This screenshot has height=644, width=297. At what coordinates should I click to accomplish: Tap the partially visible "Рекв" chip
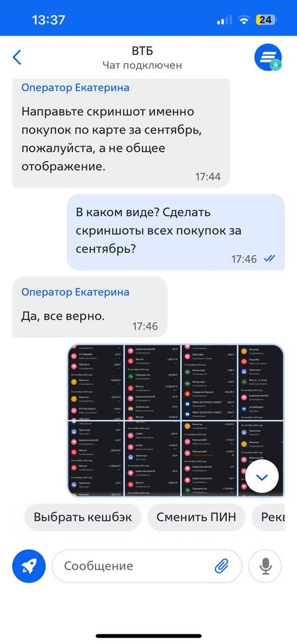pyautogui.click(x=268, y=517)
